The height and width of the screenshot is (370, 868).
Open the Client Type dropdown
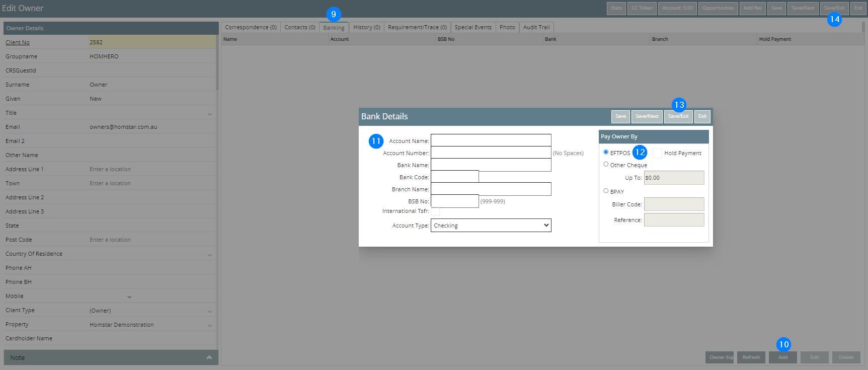pos(210,311)
